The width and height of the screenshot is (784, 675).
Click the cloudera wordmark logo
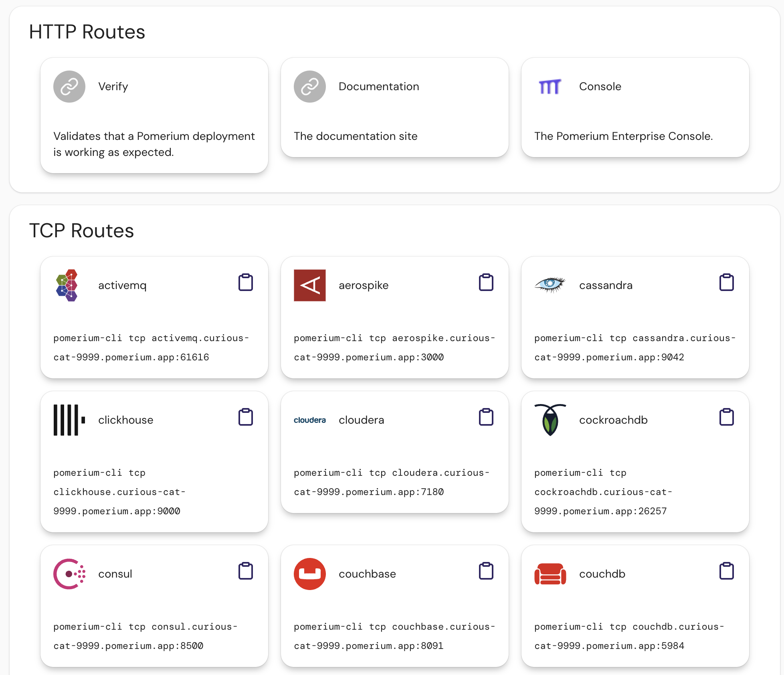click(310, 420)
